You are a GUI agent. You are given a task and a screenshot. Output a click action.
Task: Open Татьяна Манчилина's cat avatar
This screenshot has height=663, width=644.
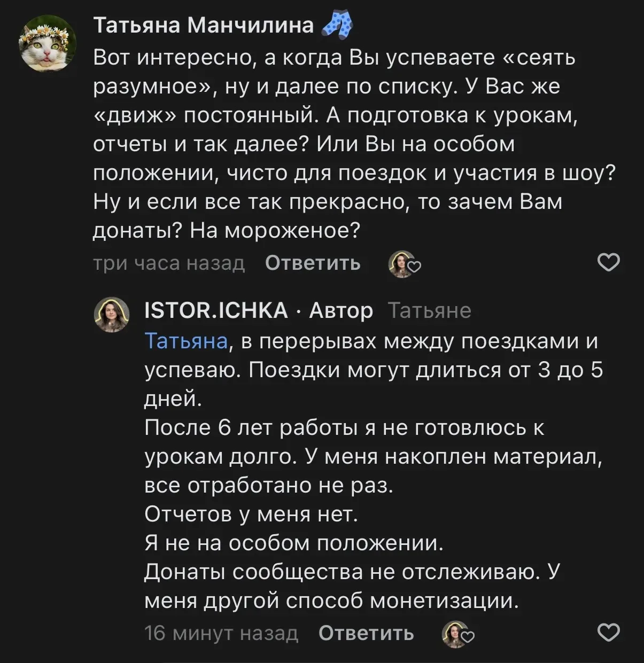click(48, 42)
